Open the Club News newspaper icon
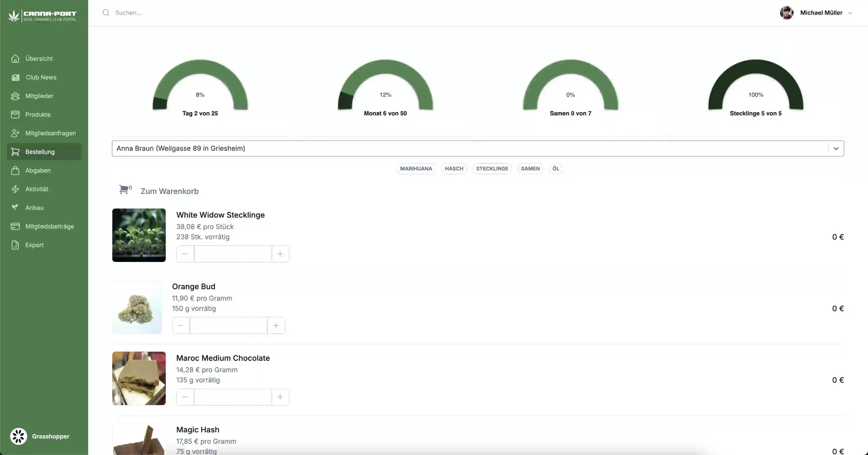Viewport: 868px width, 455px height. point(16,77)
